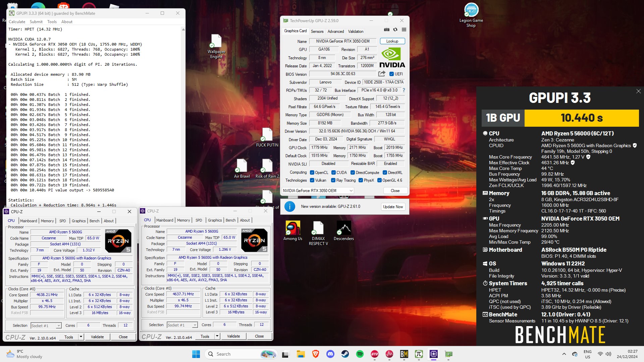Open GPU-Z hamburger menu

pos(404,29)
